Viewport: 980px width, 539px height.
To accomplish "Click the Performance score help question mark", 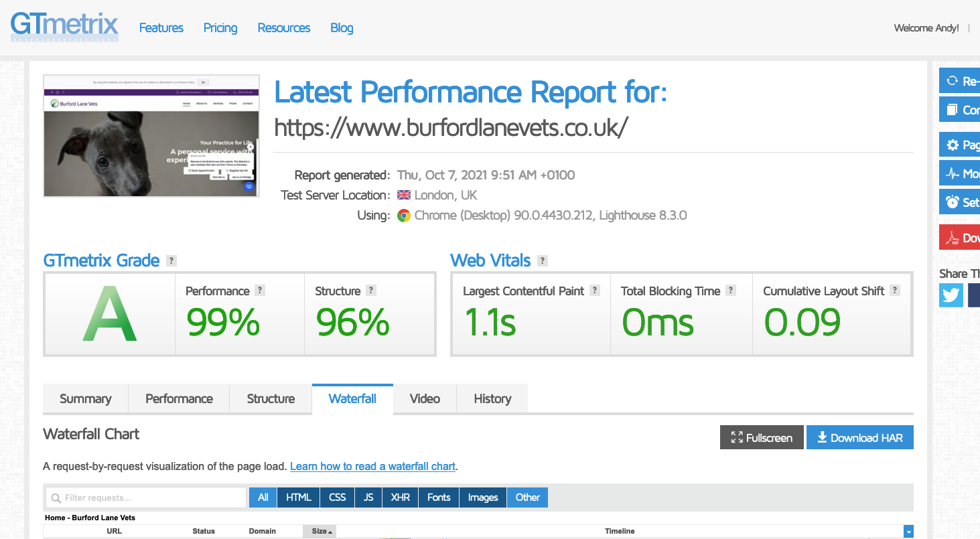I will point(260,291).
